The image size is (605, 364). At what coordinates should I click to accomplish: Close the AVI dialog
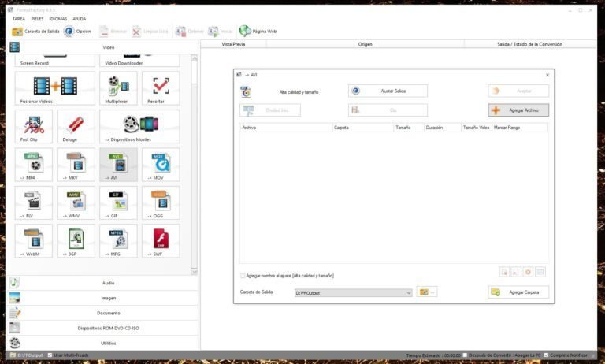[547, 75]
